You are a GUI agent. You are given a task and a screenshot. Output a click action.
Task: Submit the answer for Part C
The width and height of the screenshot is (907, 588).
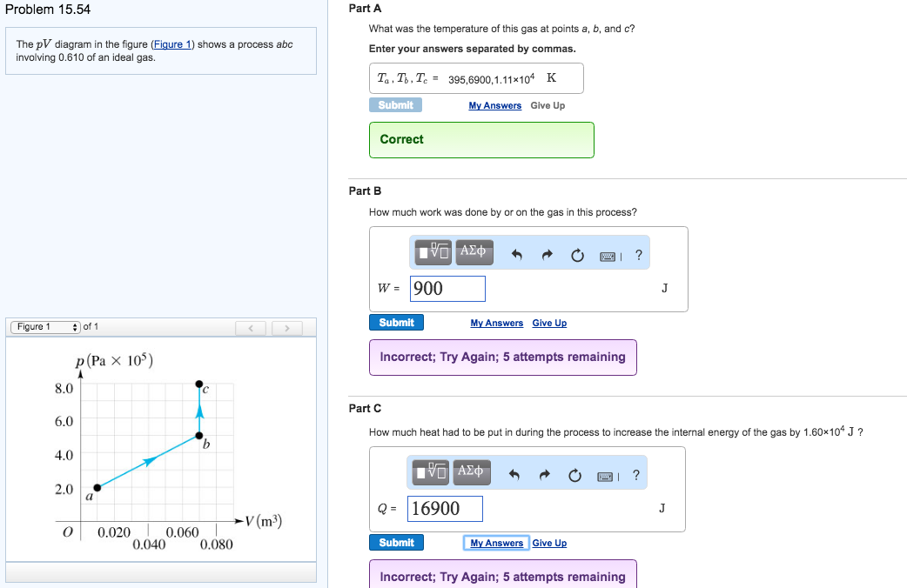(396, 542)
